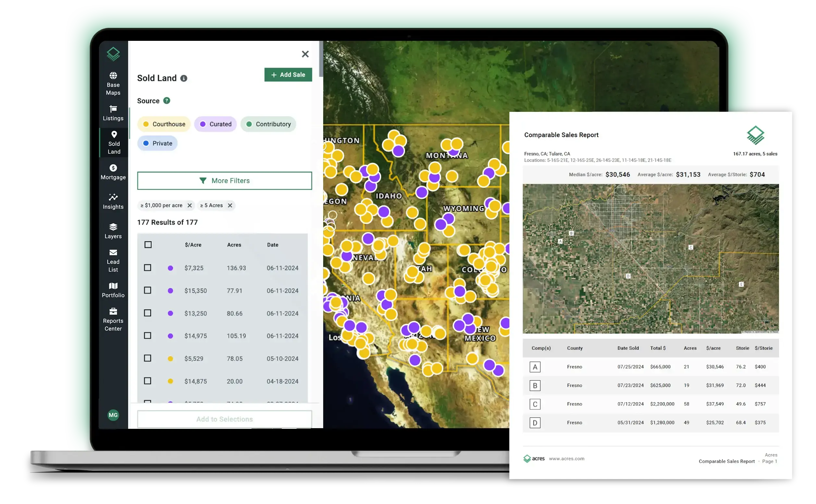Open Base Maps globe icon
This screenshot has height=504, width=816.
(x=113, y=76)
